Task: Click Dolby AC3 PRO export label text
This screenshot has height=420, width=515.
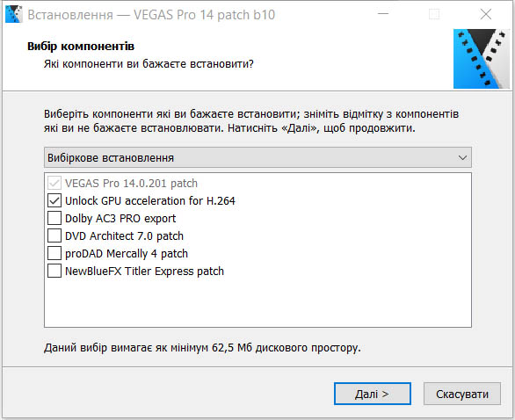Action: click(120, 219)
